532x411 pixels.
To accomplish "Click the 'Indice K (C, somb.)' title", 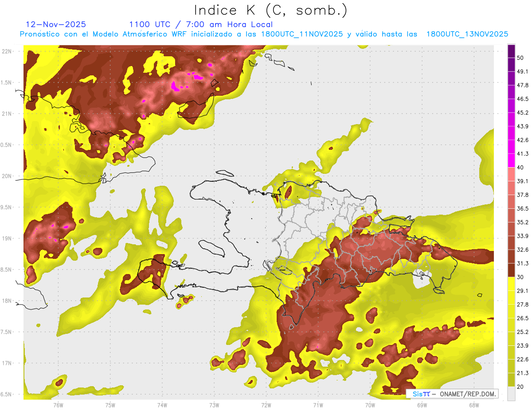I will tap(270, 11).
